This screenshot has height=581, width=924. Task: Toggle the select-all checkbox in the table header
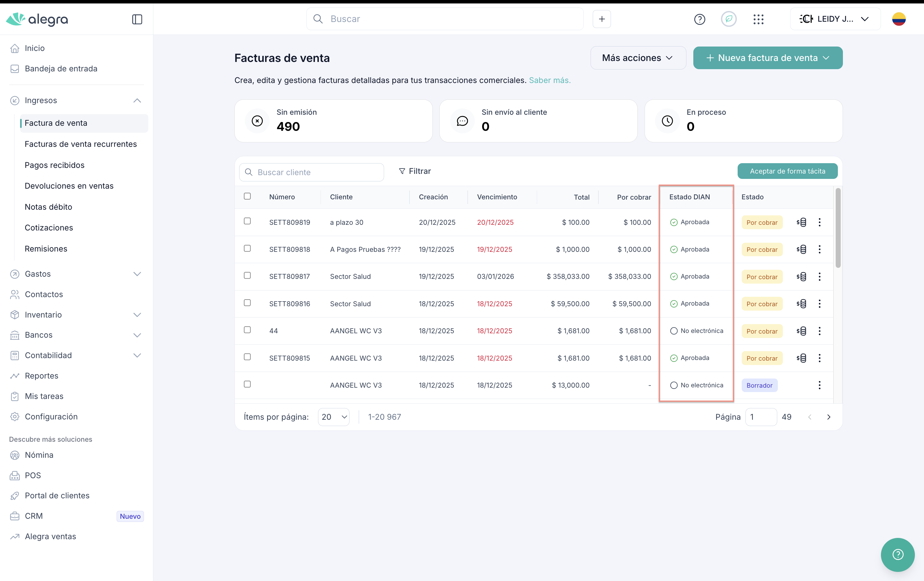(x=247, y=196)
